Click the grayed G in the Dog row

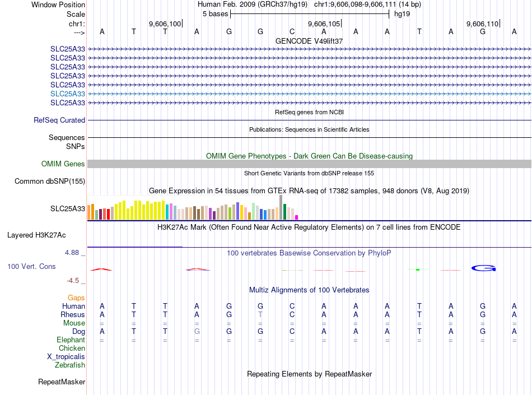coord(197,332)
